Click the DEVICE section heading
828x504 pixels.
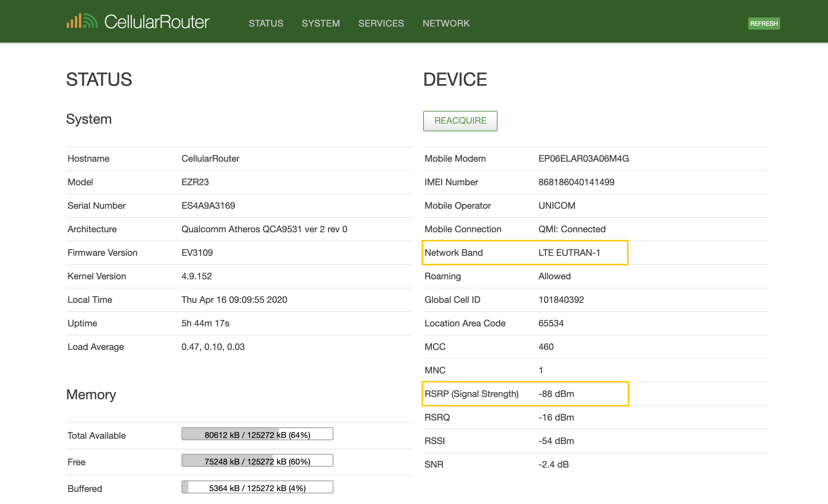tap(455, 80)
